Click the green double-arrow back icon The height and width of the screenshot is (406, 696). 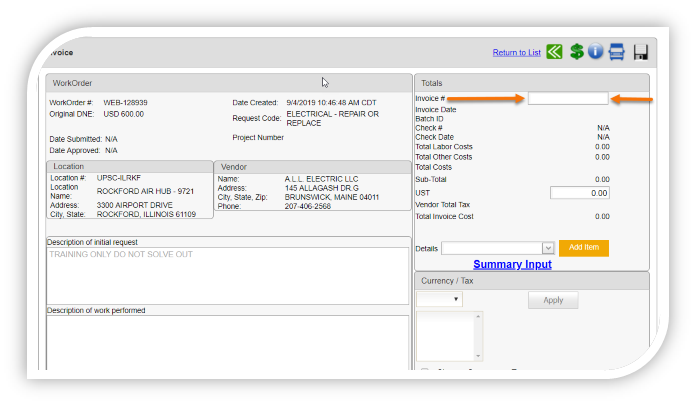tap(555, 52)
